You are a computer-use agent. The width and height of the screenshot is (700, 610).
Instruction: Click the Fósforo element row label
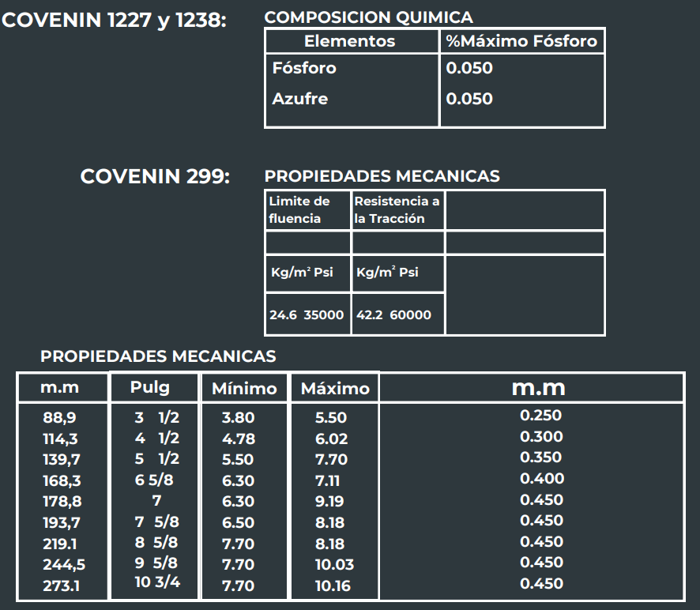point(304,68)
